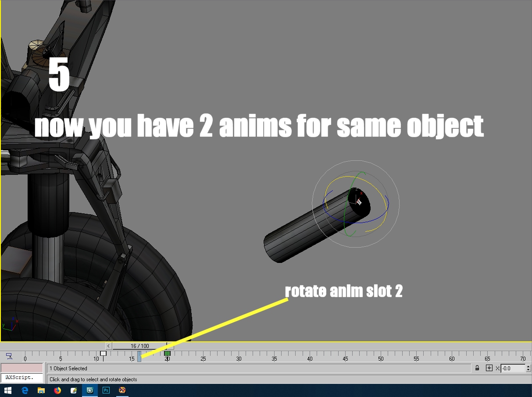Open Firefox from the taskbar

pos(57,390)
